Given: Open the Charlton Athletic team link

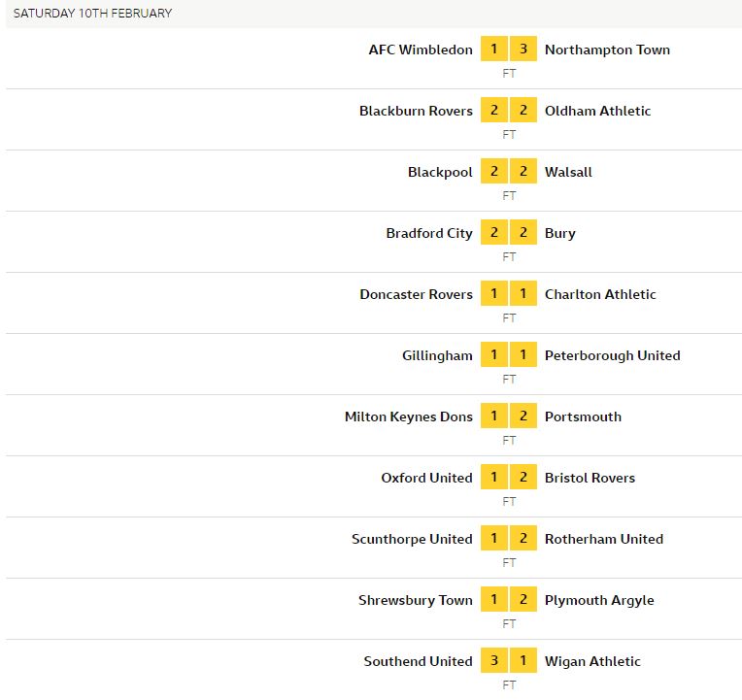Looking at the screenshot, I should 600,294.
